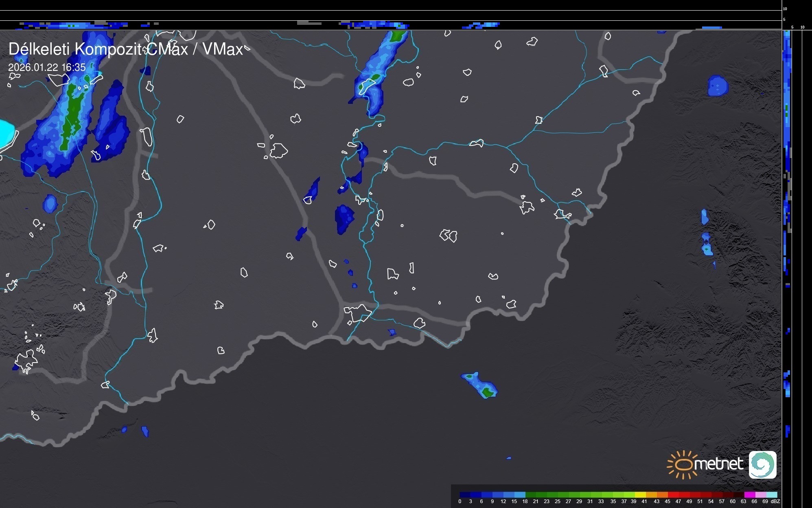
Task: Select the dark navy 0 dBZ legend swatch
Action: (x=465, y=495)
